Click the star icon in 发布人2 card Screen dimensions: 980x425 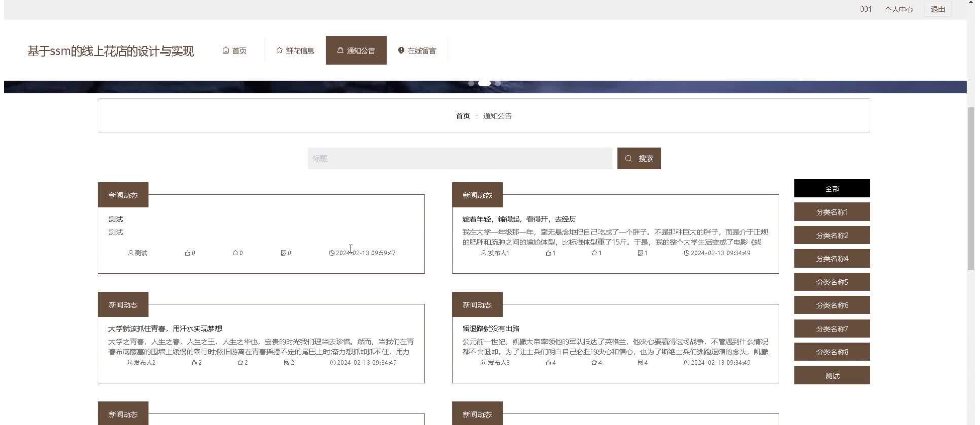[x=241, y=362]
